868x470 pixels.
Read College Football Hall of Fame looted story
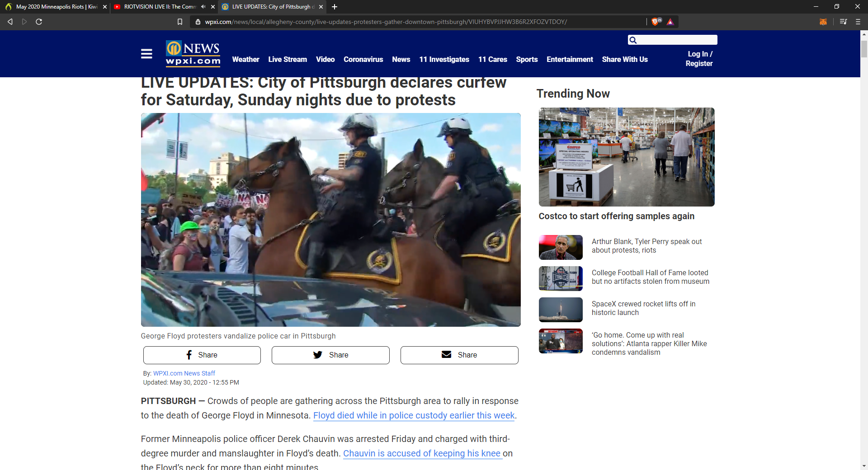651,277
